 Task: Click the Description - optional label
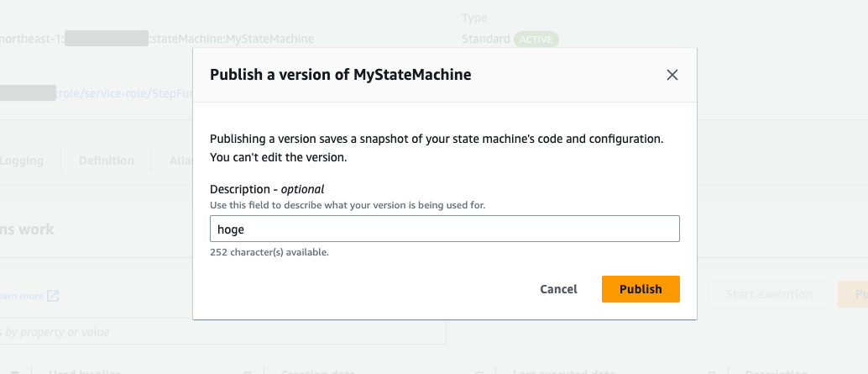tap(266, 189)
